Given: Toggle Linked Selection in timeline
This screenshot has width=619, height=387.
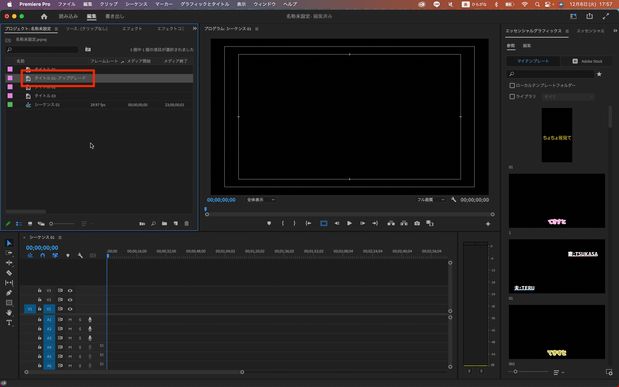Looking at the screenshot, I should 55,255.
